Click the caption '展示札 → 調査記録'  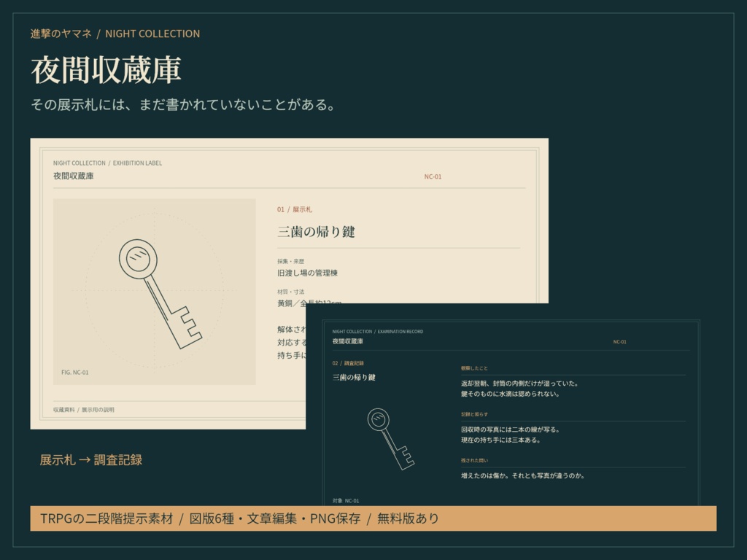(x=91, y=460)
